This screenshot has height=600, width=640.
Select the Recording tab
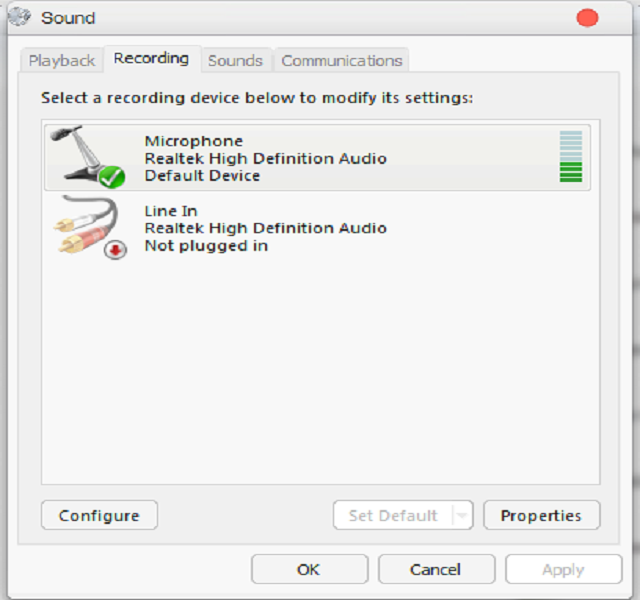(151, 59)
